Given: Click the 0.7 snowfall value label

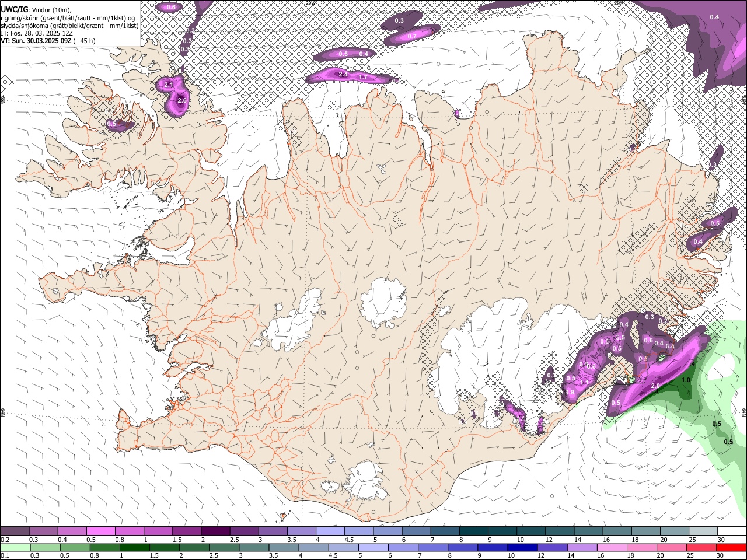Looking at the screenshot, I should (x=412, y=36).
